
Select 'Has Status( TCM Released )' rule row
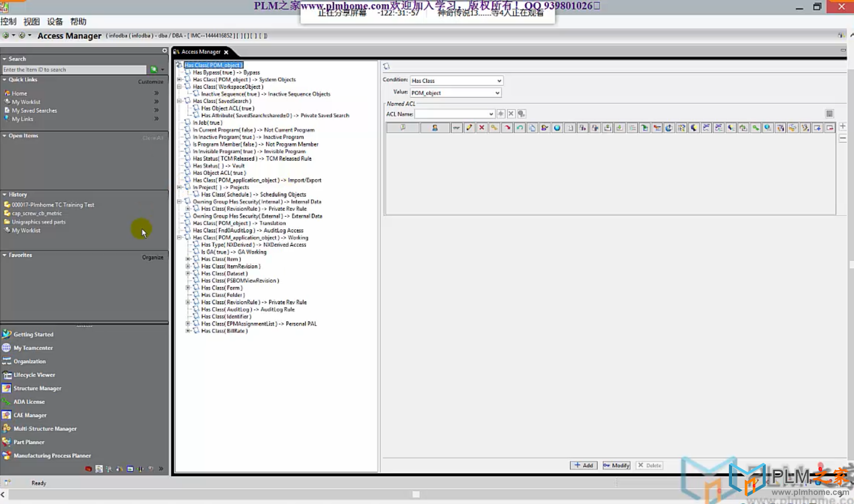(252, 159)
